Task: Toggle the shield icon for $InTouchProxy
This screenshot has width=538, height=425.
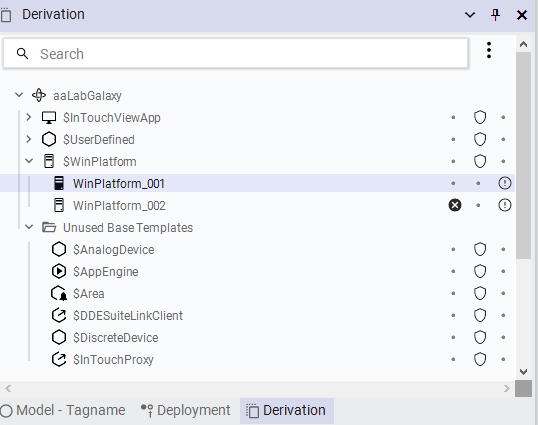Action: tap(480, 359)
